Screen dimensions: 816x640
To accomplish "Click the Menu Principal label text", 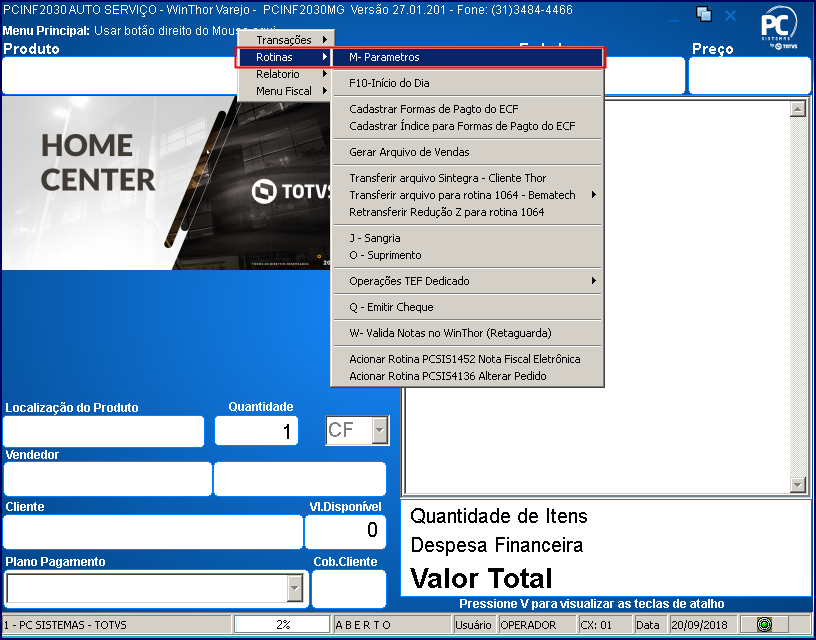I will (x=46, y=31).
